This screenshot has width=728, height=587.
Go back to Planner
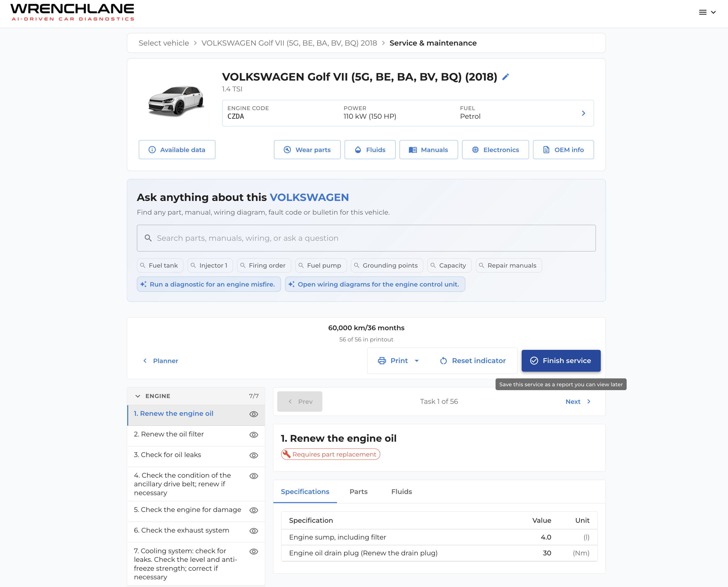click(161, 361)
